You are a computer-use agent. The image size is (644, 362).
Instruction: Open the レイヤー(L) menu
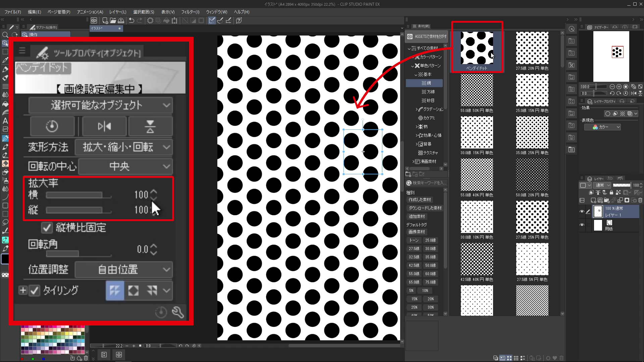click(x=118, y=12)
